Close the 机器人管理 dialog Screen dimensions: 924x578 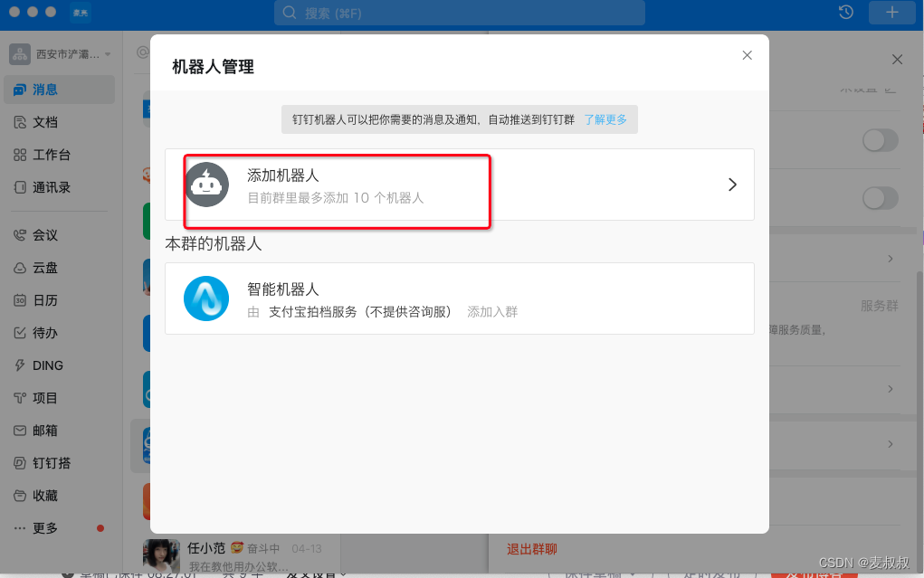(747, 55)
